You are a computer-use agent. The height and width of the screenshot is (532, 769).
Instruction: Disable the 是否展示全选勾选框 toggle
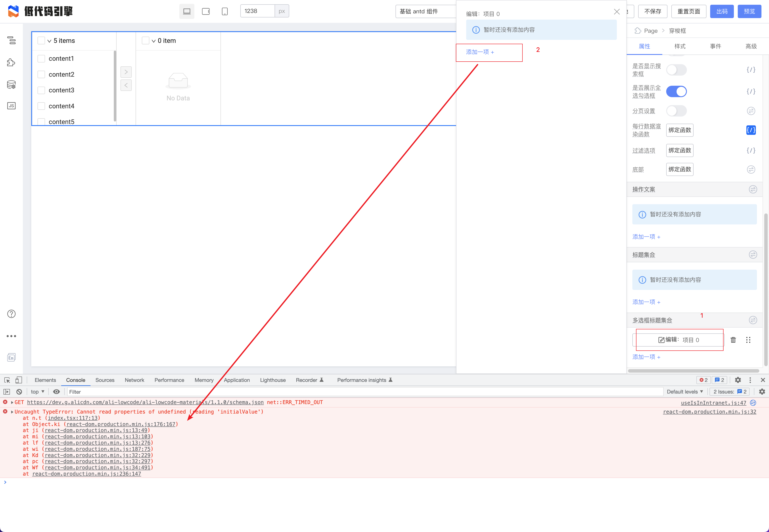676,91
